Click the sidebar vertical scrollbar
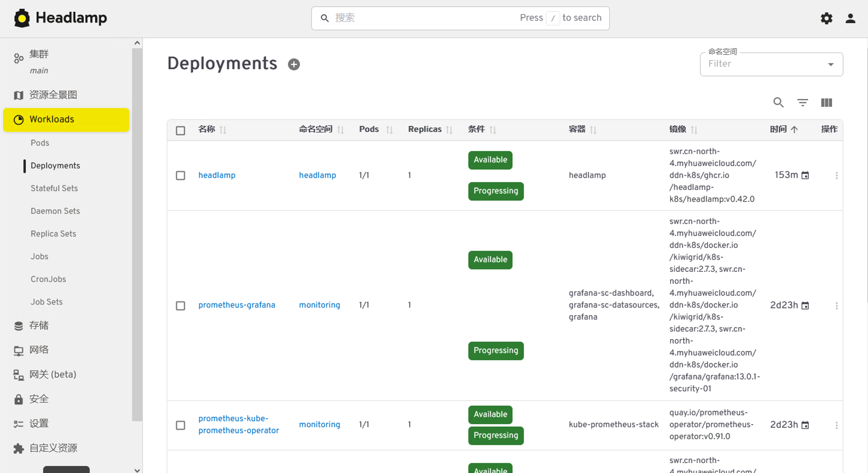The image size is (868, 473). point(137,235)
